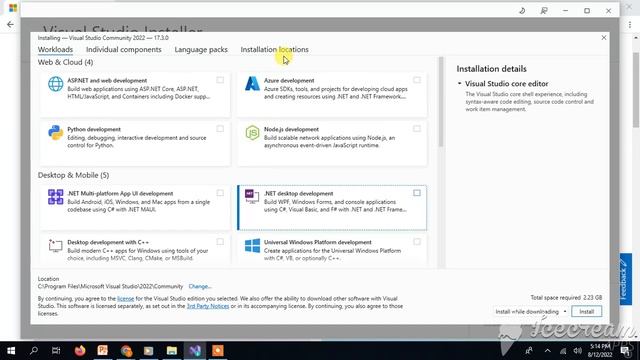This screenshot has width=640, height=360.
Task: Click the Node.js hexagon icon
Action: (252, 133)
